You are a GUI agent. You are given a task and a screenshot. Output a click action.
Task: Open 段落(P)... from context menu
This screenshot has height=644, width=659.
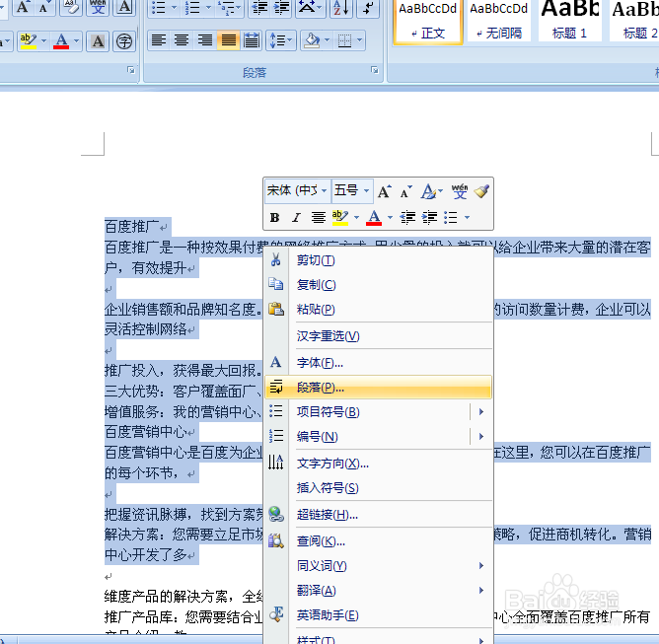click(x=378, y=387)
